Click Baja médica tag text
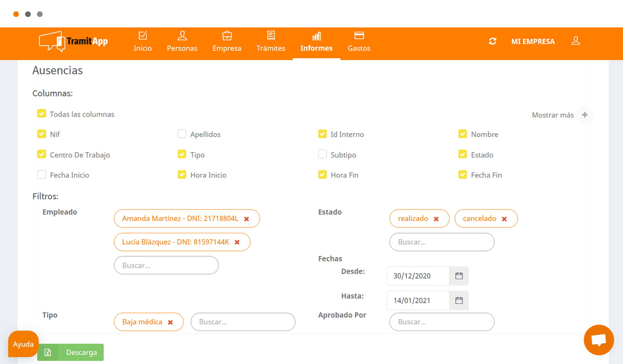This screenshot has width=623, height=364. (142, 322)
